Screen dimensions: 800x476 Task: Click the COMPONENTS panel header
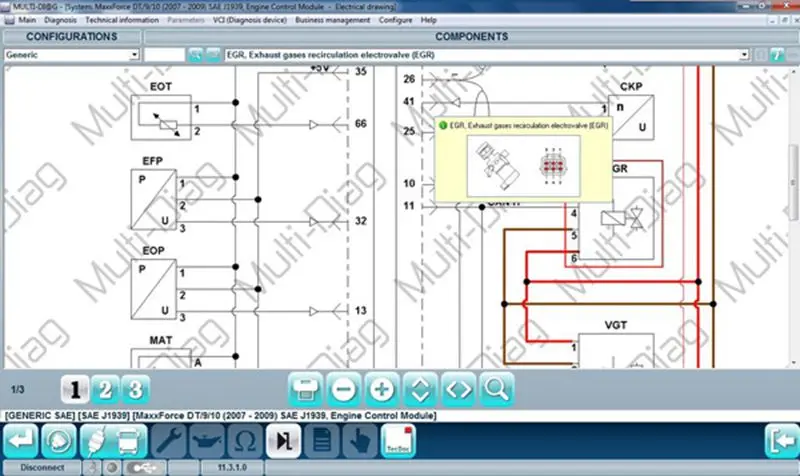click(471, 37)
